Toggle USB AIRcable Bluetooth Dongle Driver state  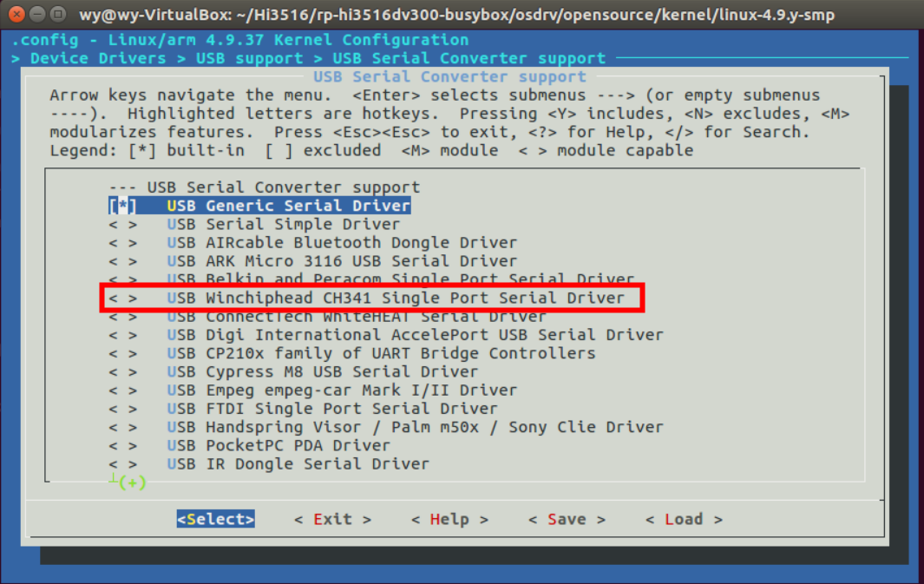(x=122, y=243)
